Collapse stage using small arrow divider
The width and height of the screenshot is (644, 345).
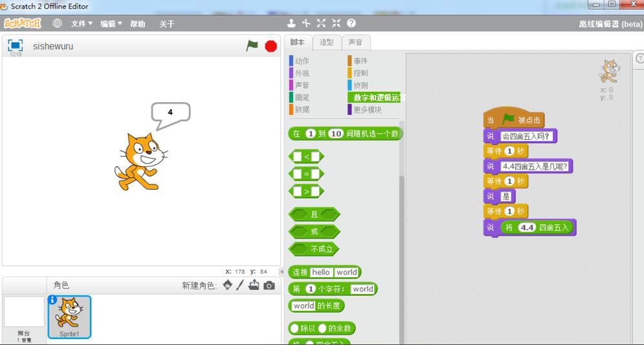point(282,271)
